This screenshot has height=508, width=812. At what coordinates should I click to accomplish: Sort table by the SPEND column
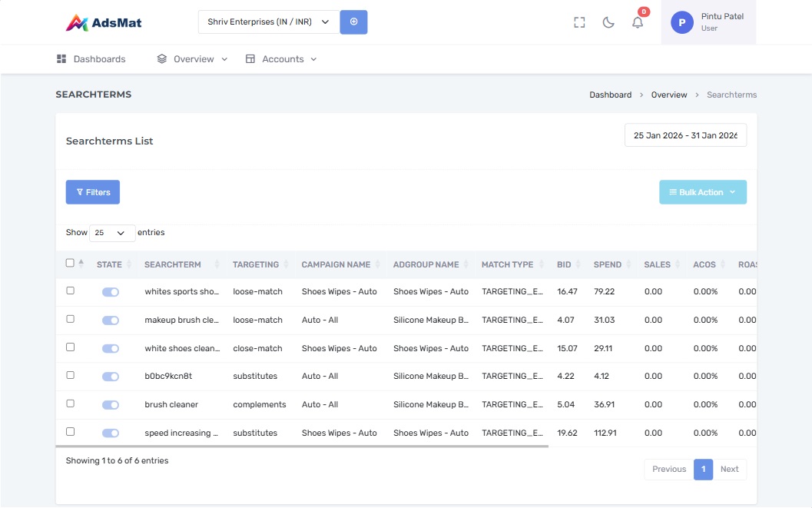tap(607, 264)
